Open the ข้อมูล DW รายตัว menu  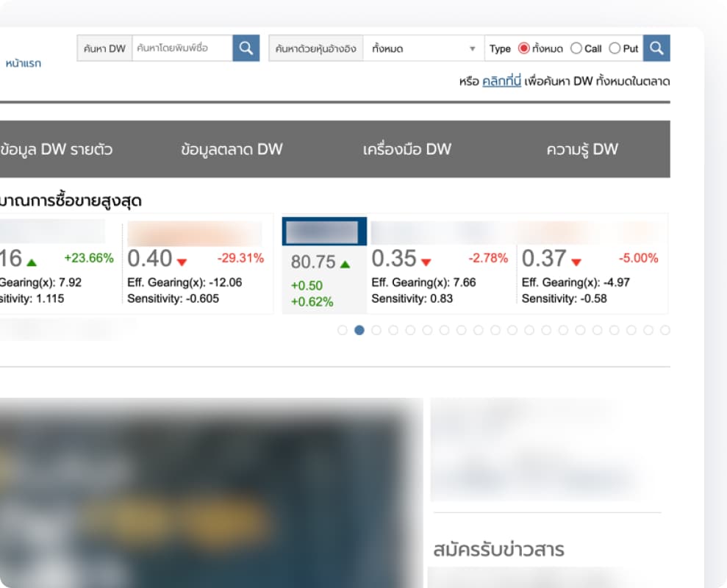tap(57, 149)
